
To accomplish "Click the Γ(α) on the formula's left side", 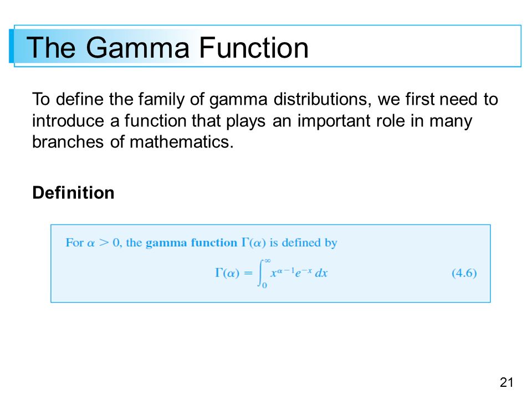I will click(227, 273).
